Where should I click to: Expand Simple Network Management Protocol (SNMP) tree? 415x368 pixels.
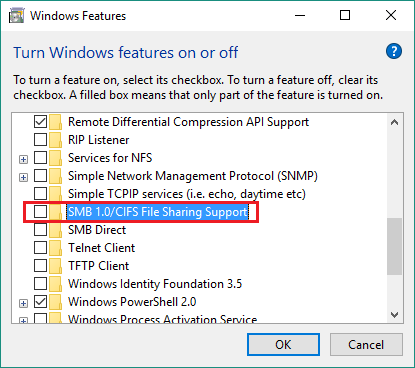coord(23,177)
